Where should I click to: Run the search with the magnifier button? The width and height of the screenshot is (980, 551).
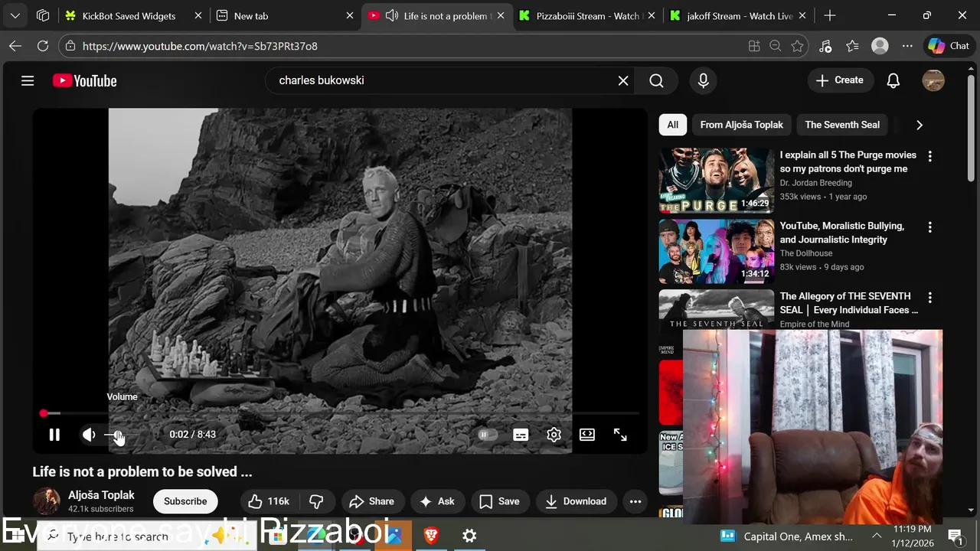coord(656,80)
